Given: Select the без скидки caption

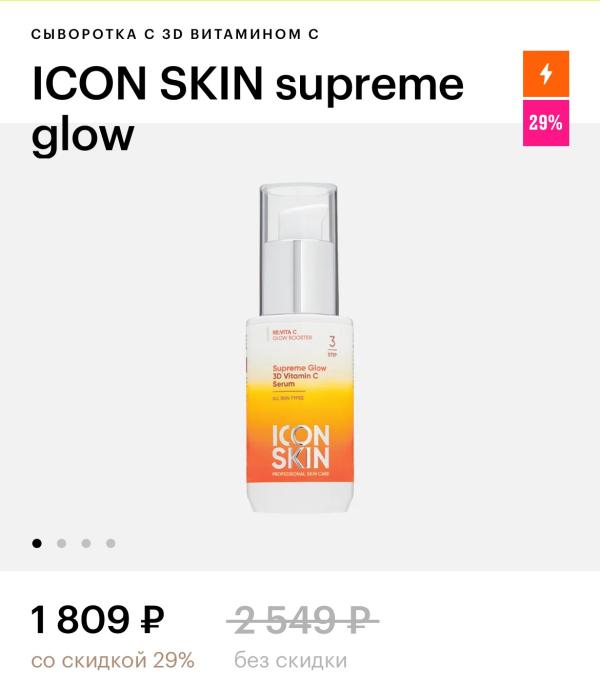Looking at the screenshot, I should (x=291, y=660).
